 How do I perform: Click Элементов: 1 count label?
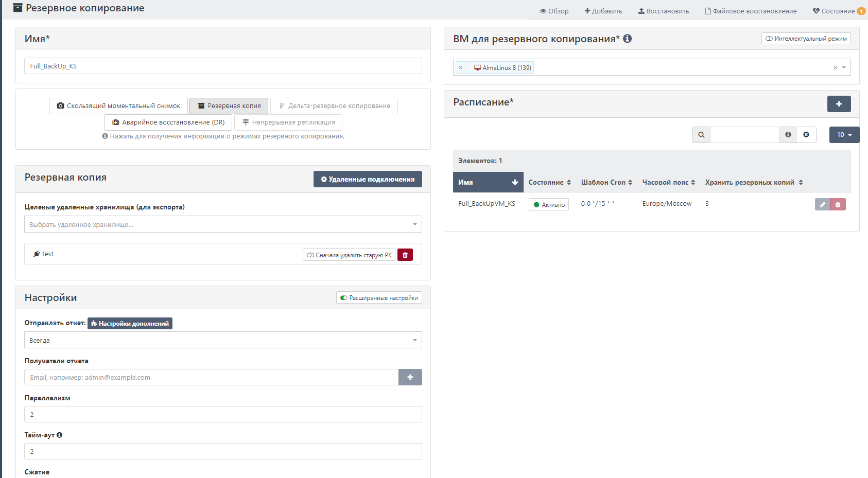(480, 161)
